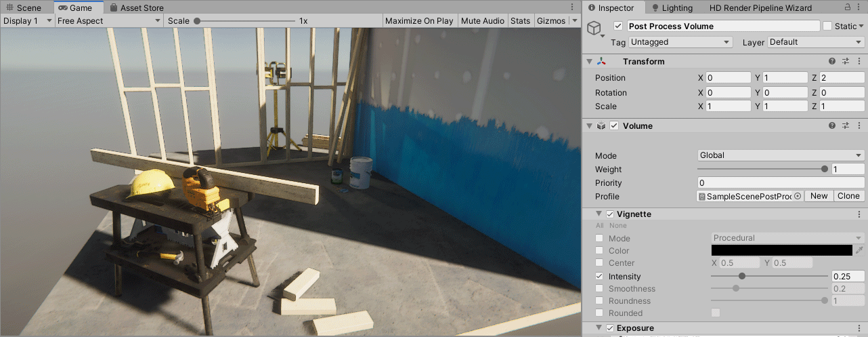Open Exposure override three-dot menu
Screen dimensions: 868x337
859,328
